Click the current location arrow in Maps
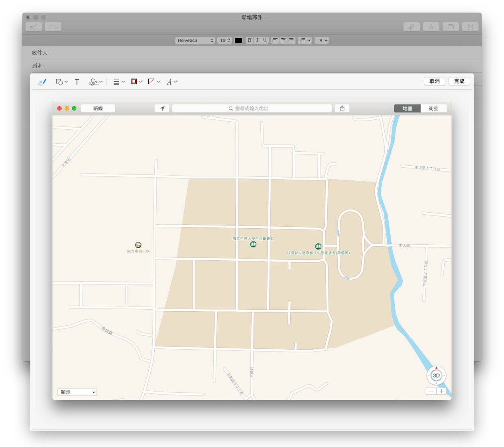The image size is (504, 447). point(162,108)
